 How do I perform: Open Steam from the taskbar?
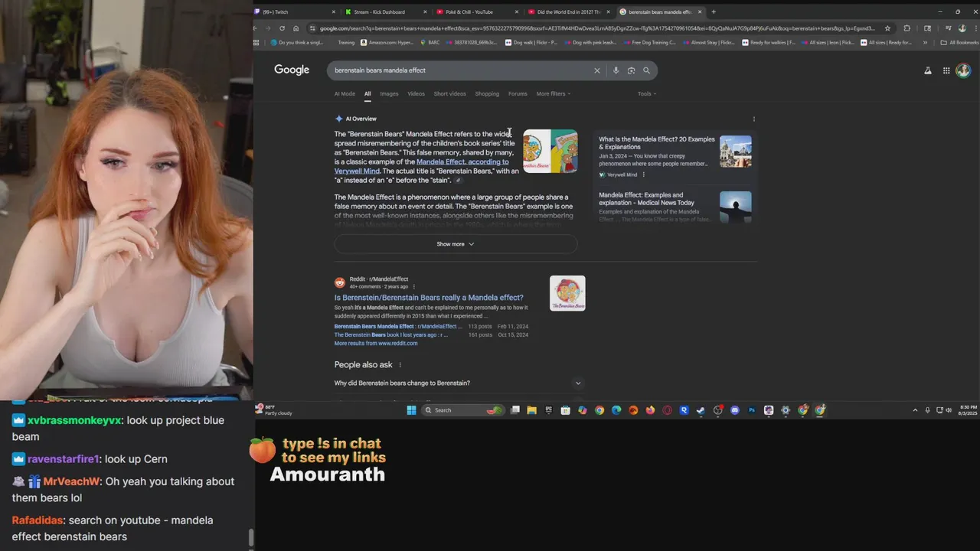click(x=701, y=410)
